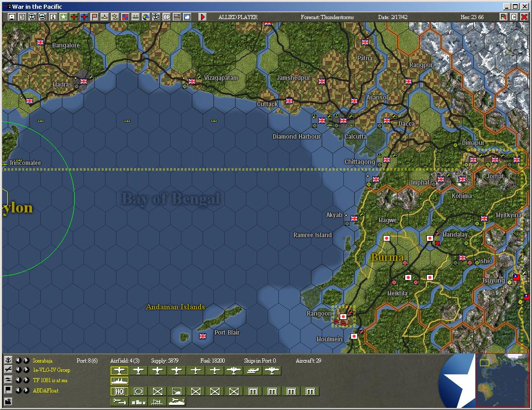This screenshot has height=410, width=532.
Task: Select the British flag at Madras
Action: [x=84, y=81]
